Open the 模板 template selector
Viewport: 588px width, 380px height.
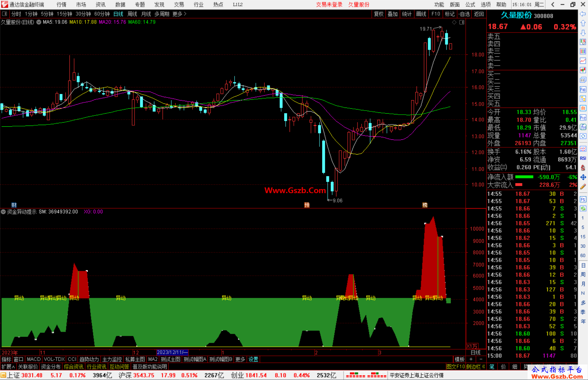coord(460,359)
